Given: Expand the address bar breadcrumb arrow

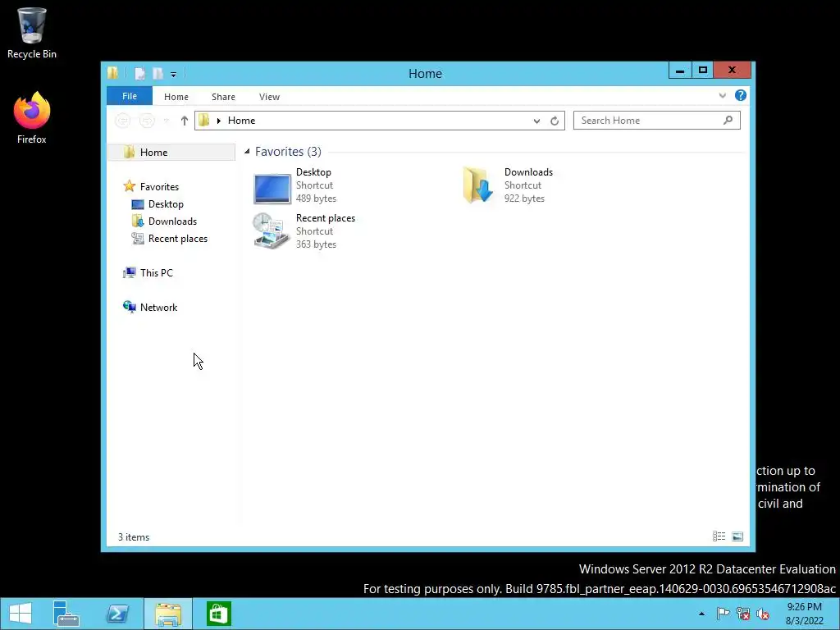Looking at the screenshot, I should tap(218, 121).
